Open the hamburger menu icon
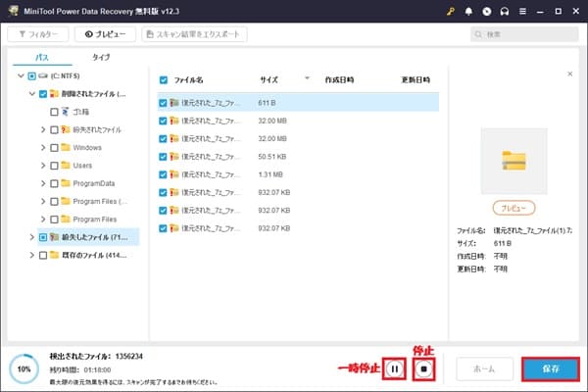This screenshot has width=588, height=392. point(522,11)
